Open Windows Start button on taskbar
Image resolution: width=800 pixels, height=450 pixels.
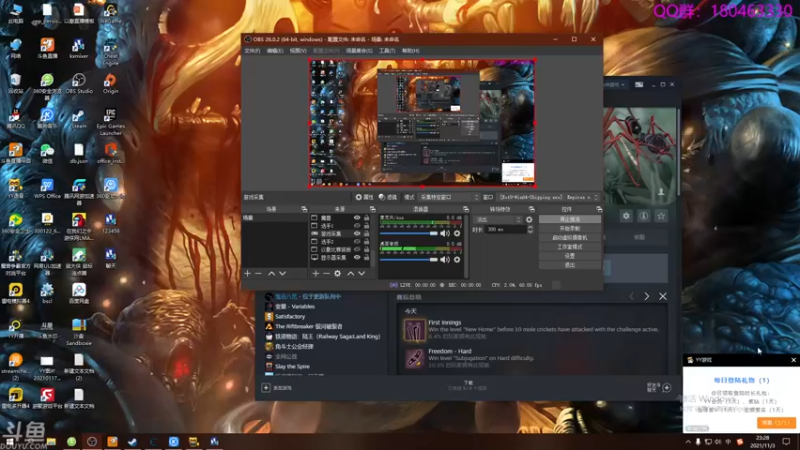point(9,442)
